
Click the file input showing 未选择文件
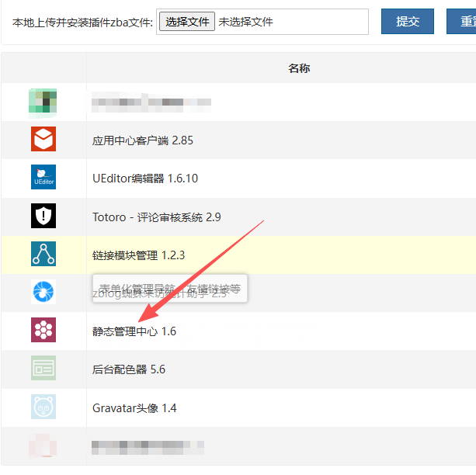[262, 22]
